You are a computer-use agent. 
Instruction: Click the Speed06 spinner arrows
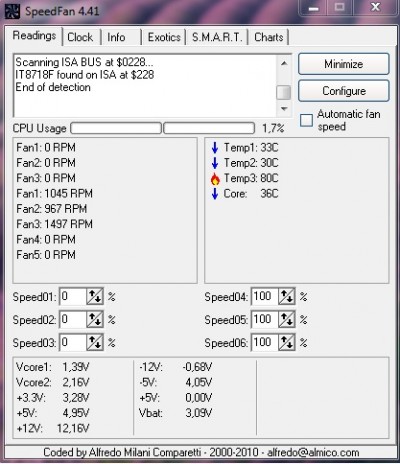coord(287,342)
